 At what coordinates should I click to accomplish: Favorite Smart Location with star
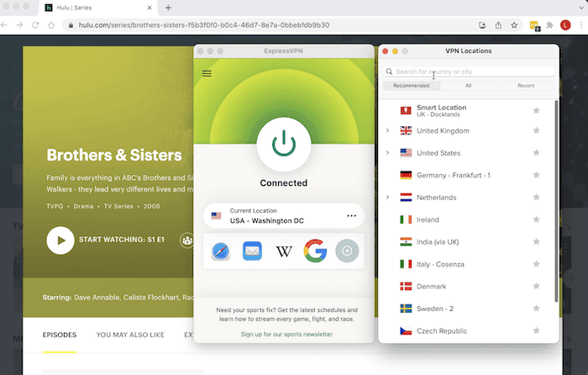(536, 110)
